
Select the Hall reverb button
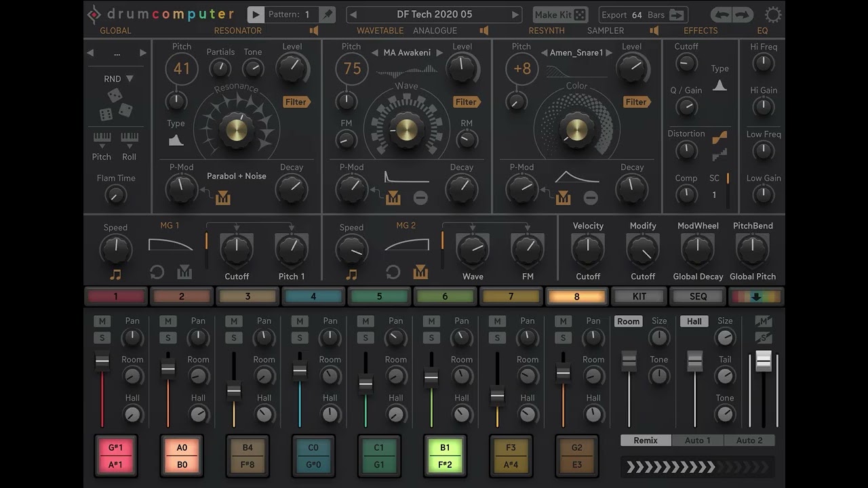(694, 321)
